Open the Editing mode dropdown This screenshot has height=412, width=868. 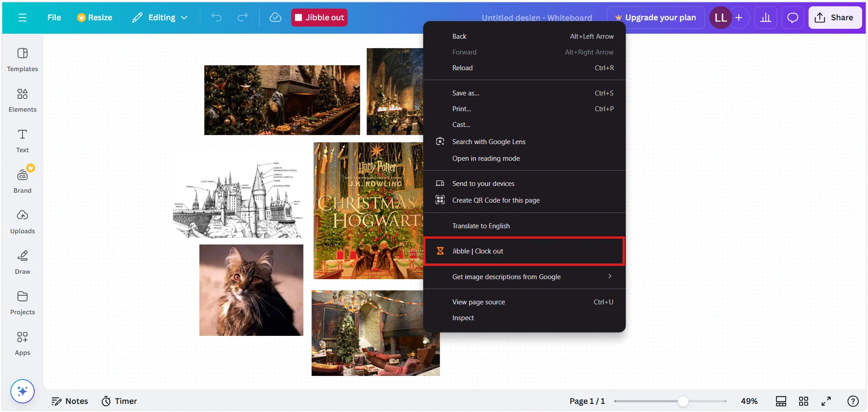pos(160,18)
